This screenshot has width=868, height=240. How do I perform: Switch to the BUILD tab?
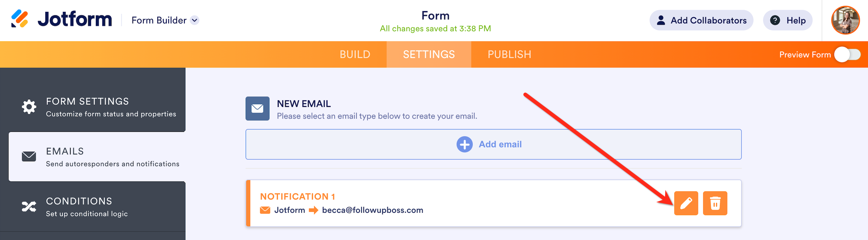tap(355, 54)
